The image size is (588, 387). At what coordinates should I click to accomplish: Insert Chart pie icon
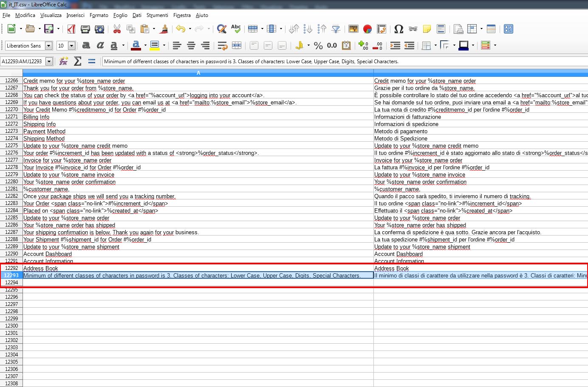click(367, 29)
